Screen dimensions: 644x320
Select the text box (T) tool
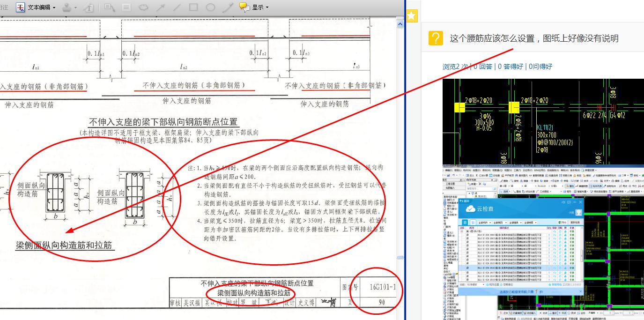(x=89, y=7)
